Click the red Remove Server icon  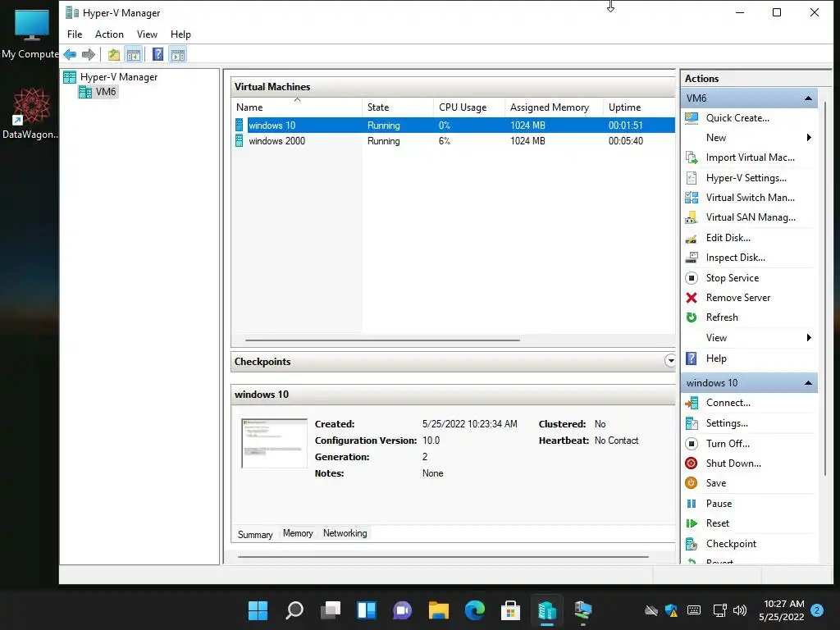692,298
